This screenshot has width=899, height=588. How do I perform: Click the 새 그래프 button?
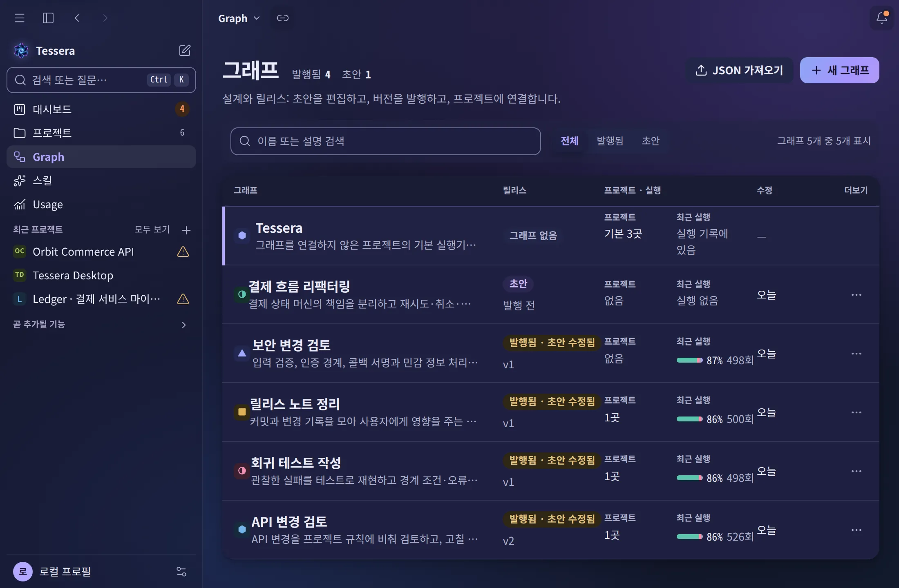click(x=839, y=70)
